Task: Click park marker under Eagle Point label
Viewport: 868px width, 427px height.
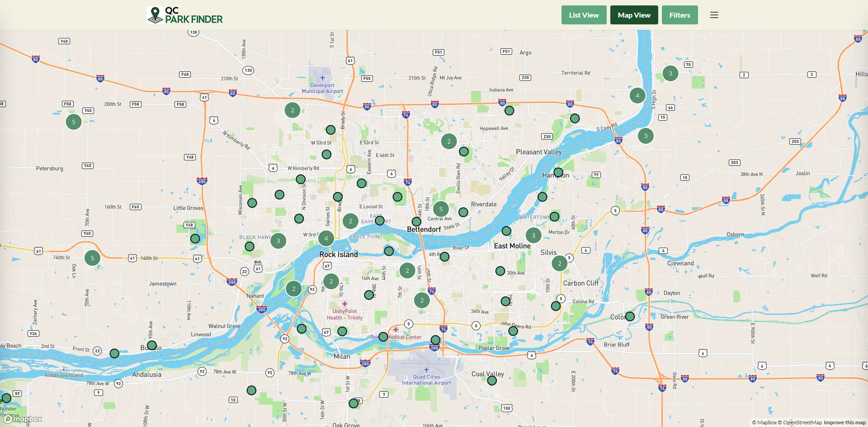Action: coord(389,251)
